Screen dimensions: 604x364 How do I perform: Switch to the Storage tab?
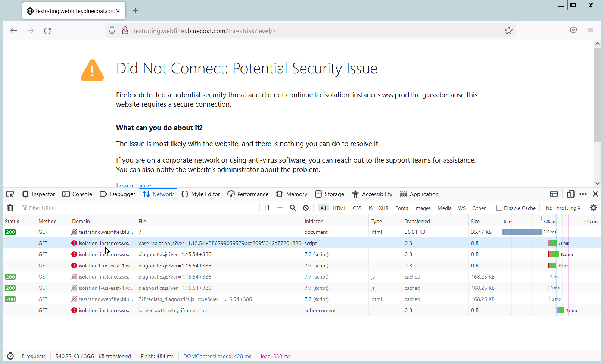pyautogui.click(x=330, y=194)
